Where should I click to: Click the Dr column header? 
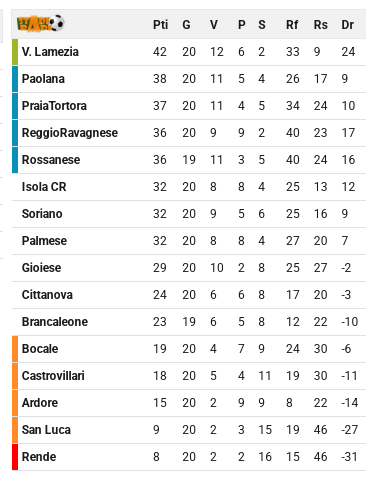coord(347,25)
